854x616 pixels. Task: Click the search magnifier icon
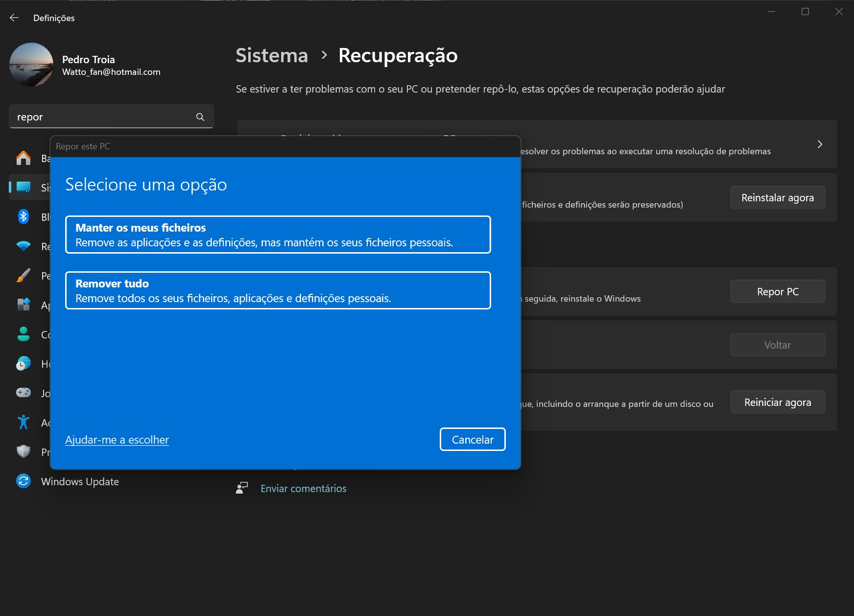(x=200, y=117)
